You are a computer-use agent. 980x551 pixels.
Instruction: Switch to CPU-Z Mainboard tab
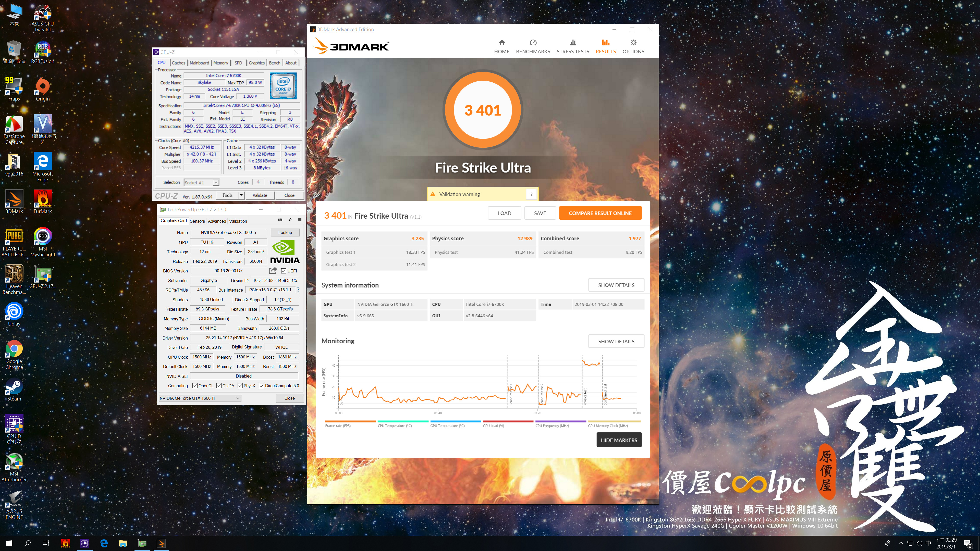click(199, 63)
